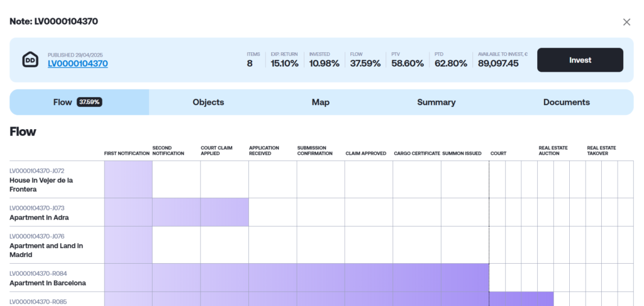Select row Apartment in Barcelona
This screenshot has width=644, height=306.
coord(321,278)
